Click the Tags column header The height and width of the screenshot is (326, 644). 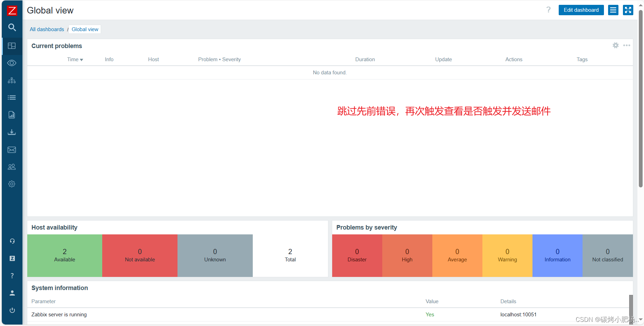pos(582,59)
